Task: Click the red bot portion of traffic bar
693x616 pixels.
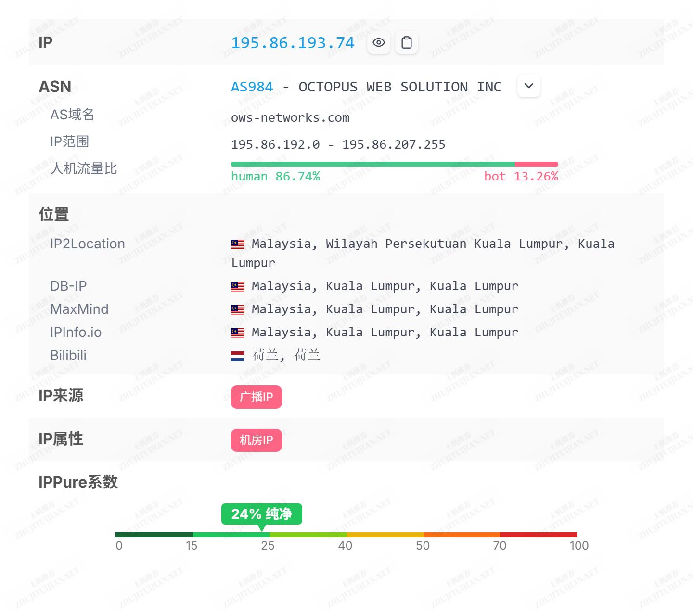Action: 536,164
